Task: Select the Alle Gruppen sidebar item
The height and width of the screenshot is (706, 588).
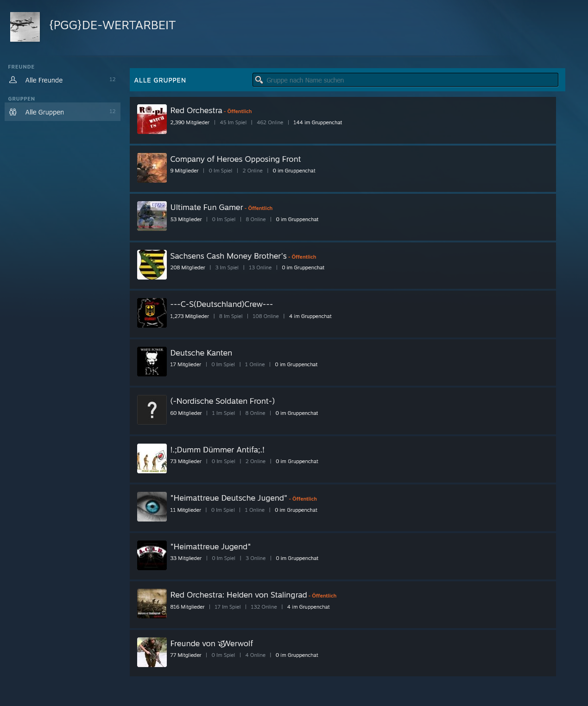Action: tap(44, 112)
